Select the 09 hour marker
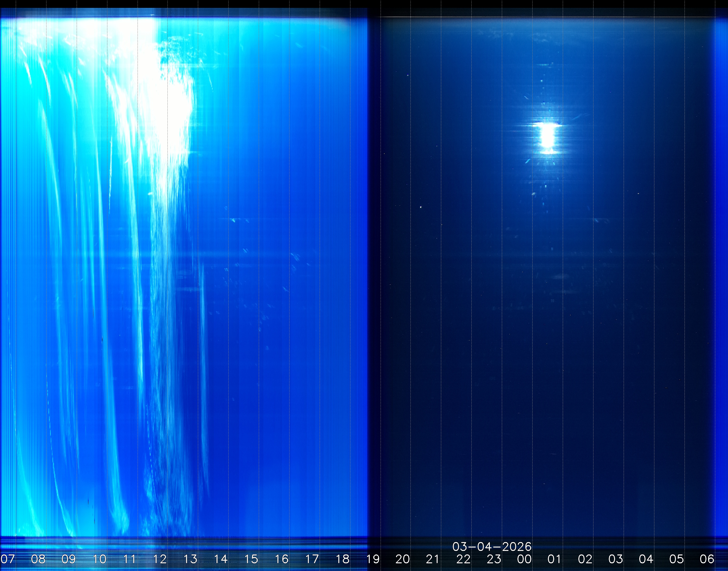728x571 pixels. tap(69, 559)
